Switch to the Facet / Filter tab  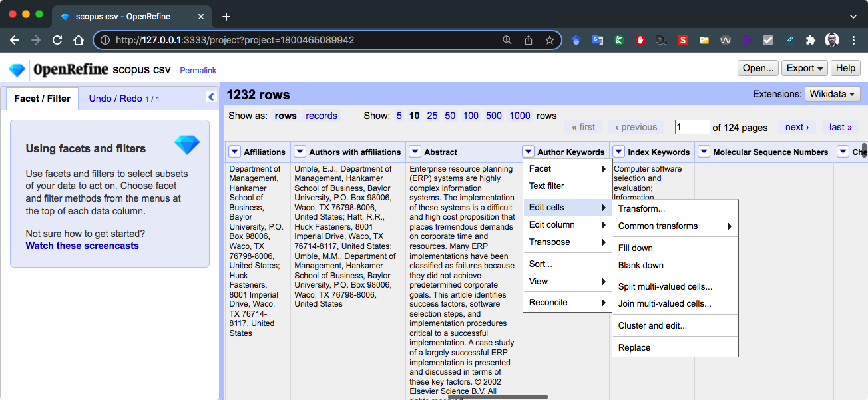[42, 99]
